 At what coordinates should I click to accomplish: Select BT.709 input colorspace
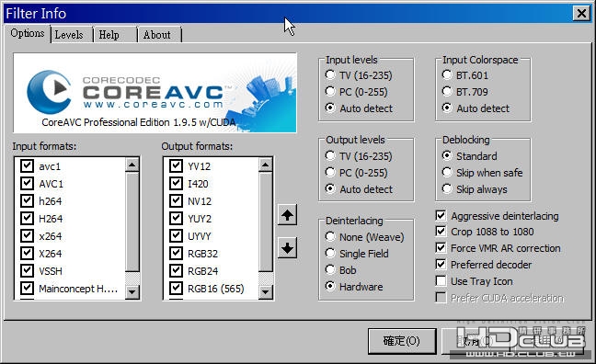click(447, 92)
